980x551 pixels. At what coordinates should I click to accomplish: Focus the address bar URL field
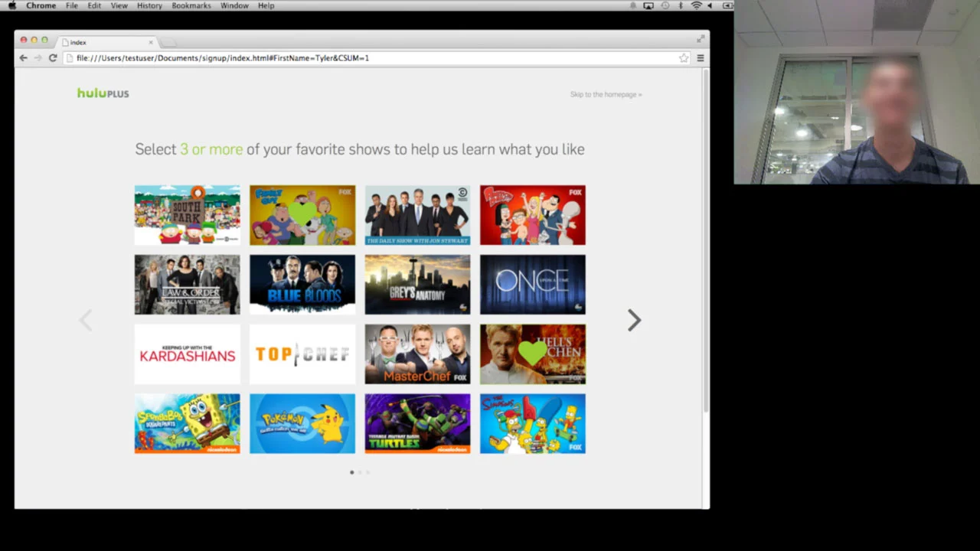[x=377, y=57]
